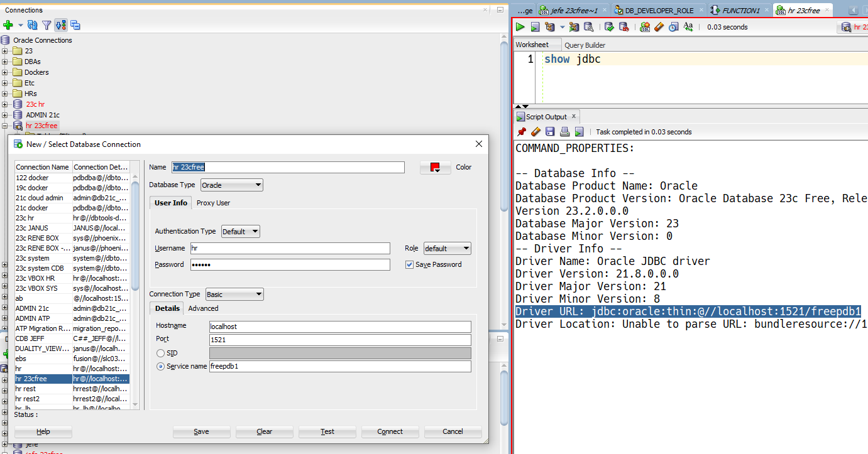Open SQL History clock icon
This screenshot has height=454, width=868.
point(673,27)
